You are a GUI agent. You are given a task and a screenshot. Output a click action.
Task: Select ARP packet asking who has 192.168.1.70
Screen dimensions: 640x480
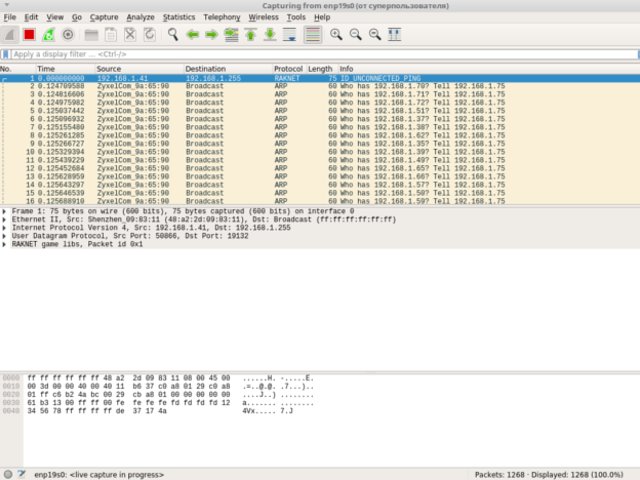tap(320, 86)
